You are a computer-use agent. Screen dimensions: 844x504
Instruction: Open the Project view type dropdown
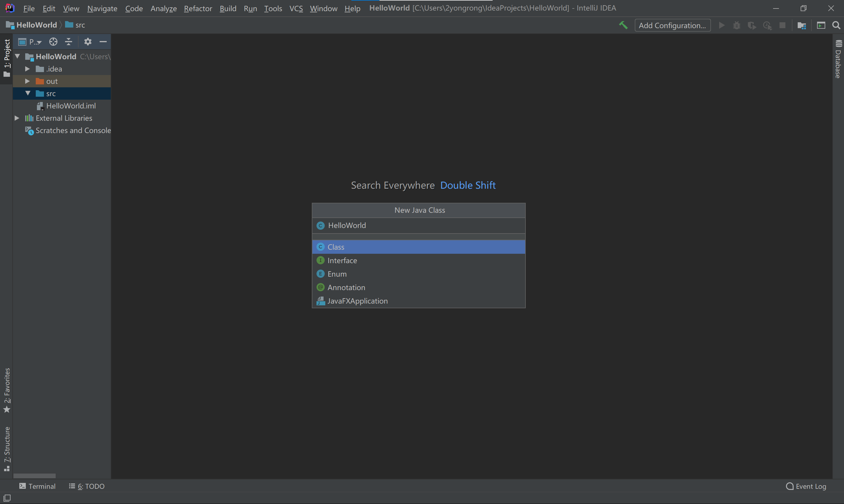(x=35, y=42)
